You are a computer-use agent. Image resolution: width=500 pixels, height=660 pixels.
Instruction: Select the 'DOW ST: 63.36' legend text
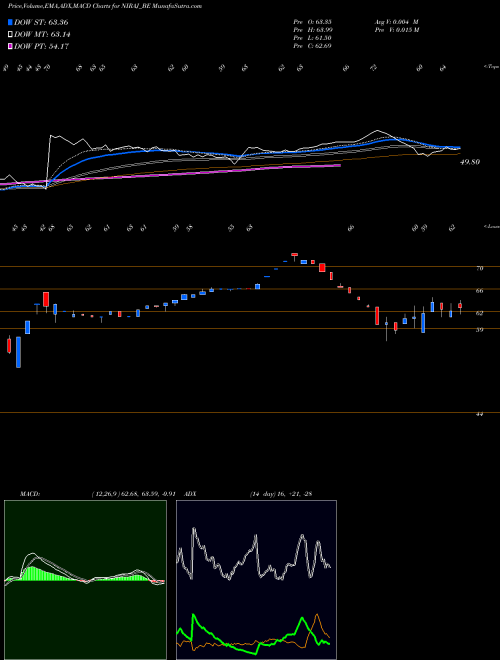[41, 22]
